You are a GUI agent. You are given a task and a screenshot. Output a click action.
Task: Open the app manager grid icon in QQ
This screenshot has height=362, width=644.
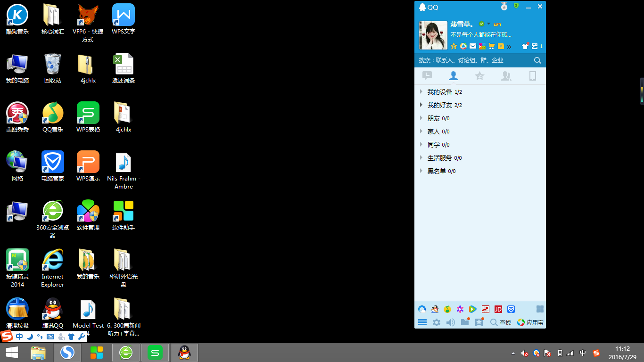540,309
